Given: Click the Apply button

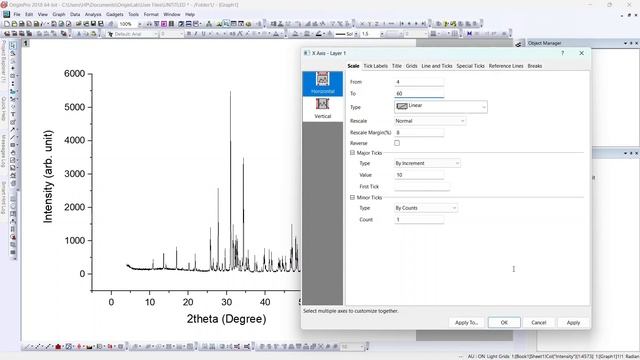Looking at the screenshot, I should [x=573, y=322].
